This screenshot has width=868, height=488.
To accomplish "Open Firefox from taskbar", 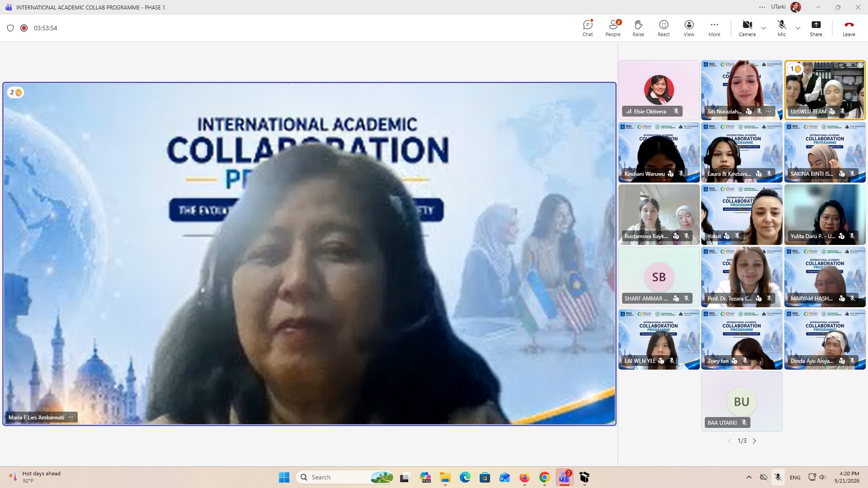I will [524, 477].
